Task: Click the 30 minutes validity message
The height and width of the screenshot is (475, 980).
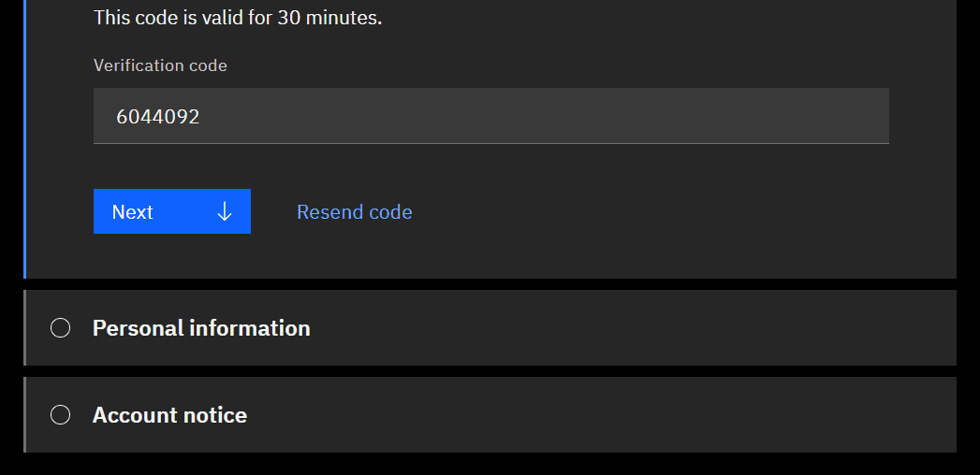Action: 238,18
